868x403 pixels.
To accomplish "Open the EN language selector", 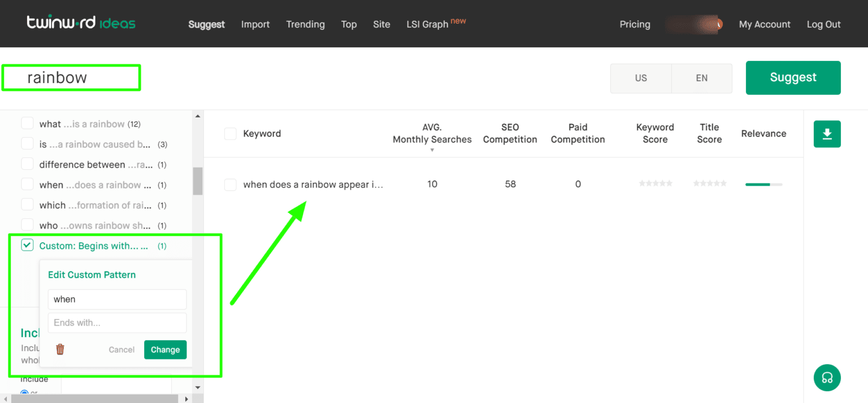I will pos(701,78).
